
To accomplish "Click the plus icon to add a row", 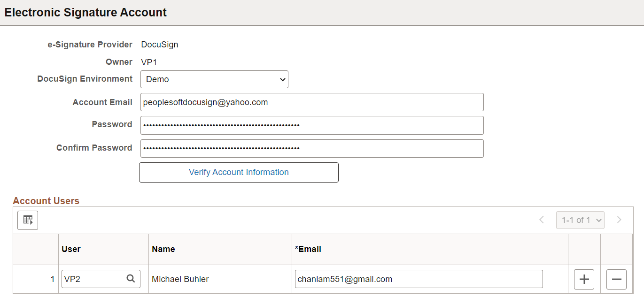I will [584, 279].
